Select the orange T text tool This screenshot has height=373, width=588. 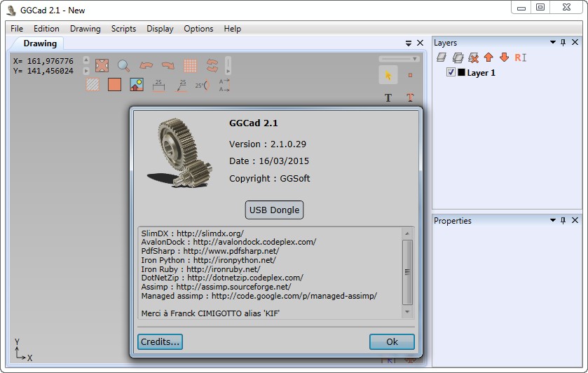click(x=410, y=97)
